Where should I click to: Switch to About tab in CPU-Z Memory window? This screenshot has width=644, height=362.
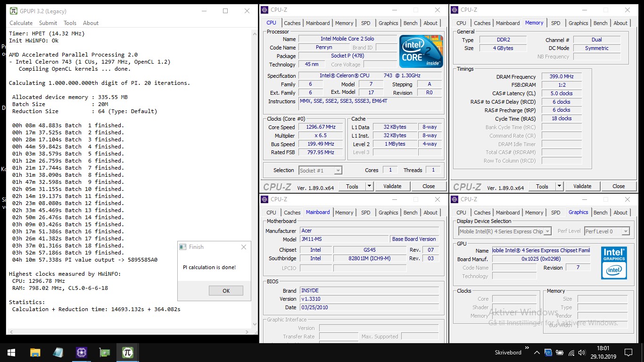[620, 23]
